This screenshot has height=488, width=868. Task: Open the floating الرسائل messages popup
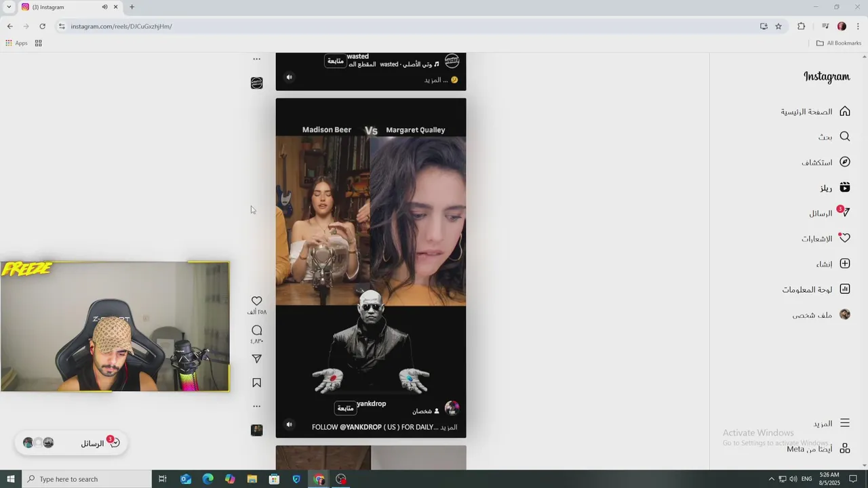tap(71, 443)
